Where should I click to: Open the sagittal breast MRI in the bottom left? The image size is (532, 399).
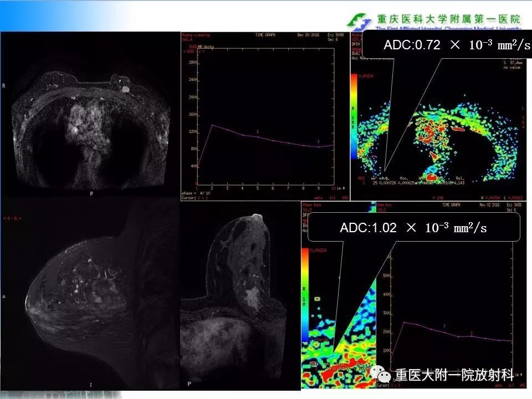tap(90, 294)
